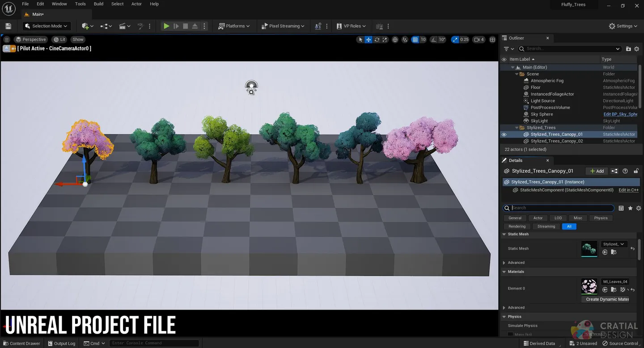Viewport: 644px width, 348px height.
Task: Click the Save current level icon
Action: pos(8,26)
